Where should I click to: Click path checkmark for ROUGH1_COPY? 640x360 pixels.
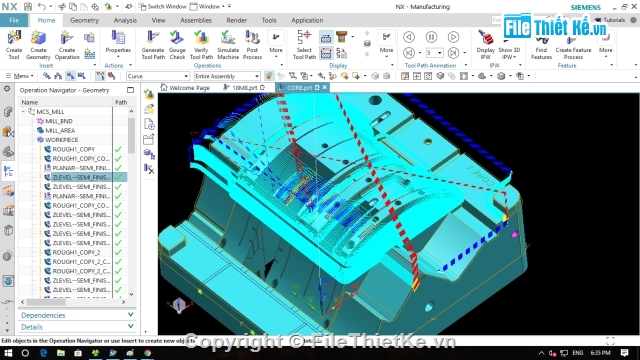click(x=118, y=149)
